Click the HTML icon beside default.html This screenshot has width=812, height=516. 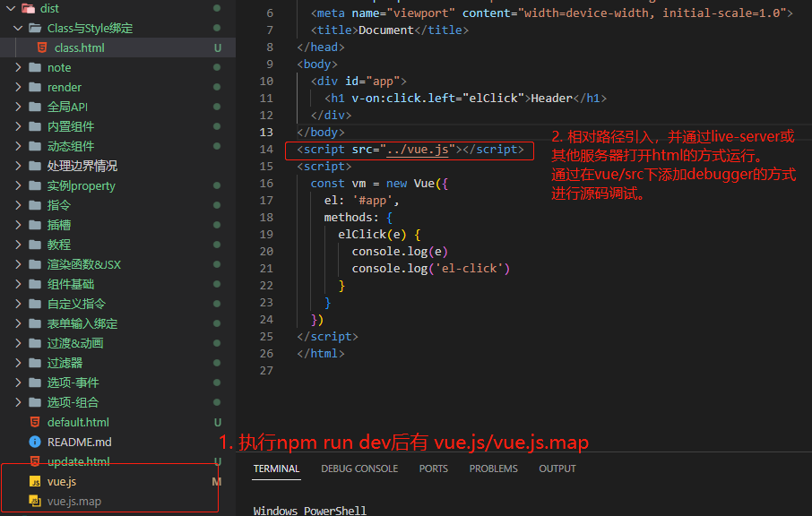click(35, 422)
